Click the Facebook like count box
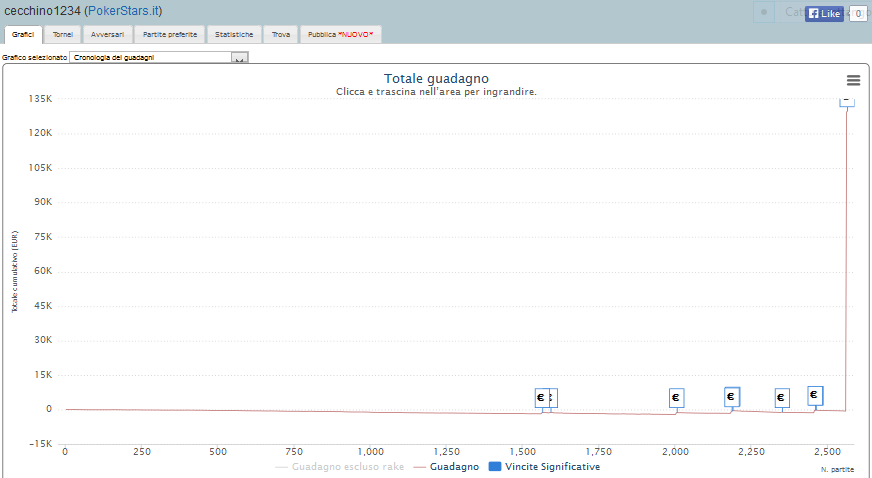Image resolution: width=872 pixels, height=478 pixels. (x=857, y=14)
